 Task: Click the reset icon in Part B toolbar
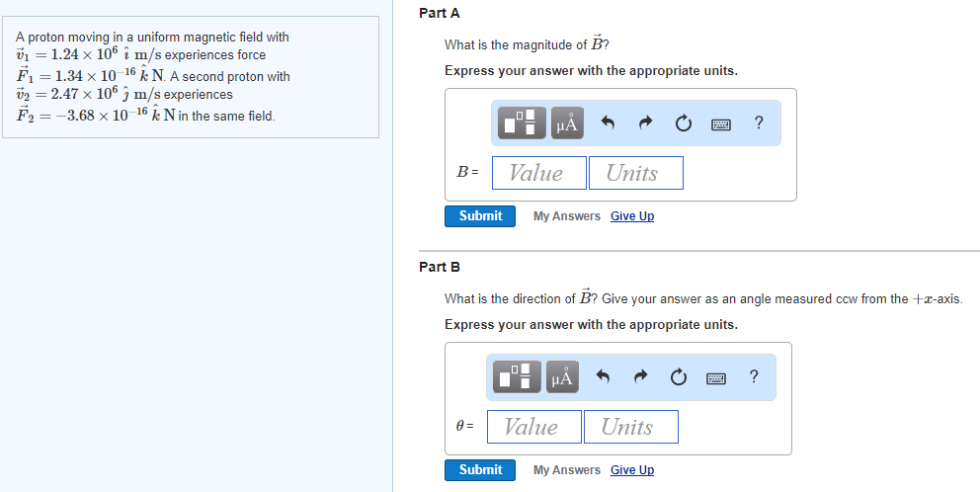point(678,377)
